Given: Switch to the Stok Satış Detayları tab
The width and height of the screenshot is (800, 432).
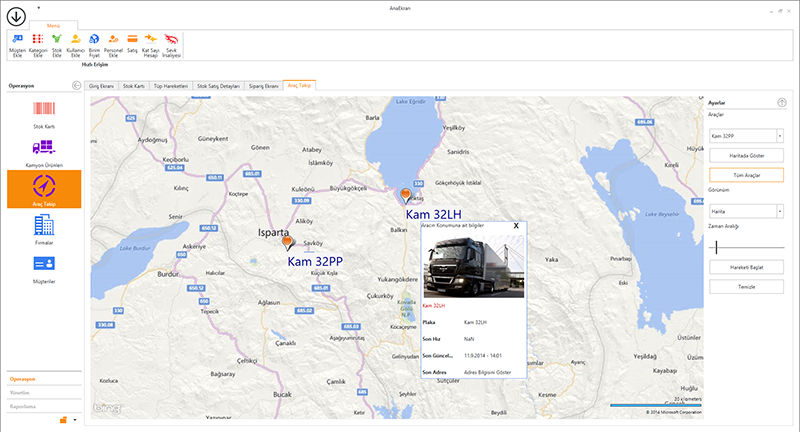Looking at the screenshot, I should tap(218, 86).
